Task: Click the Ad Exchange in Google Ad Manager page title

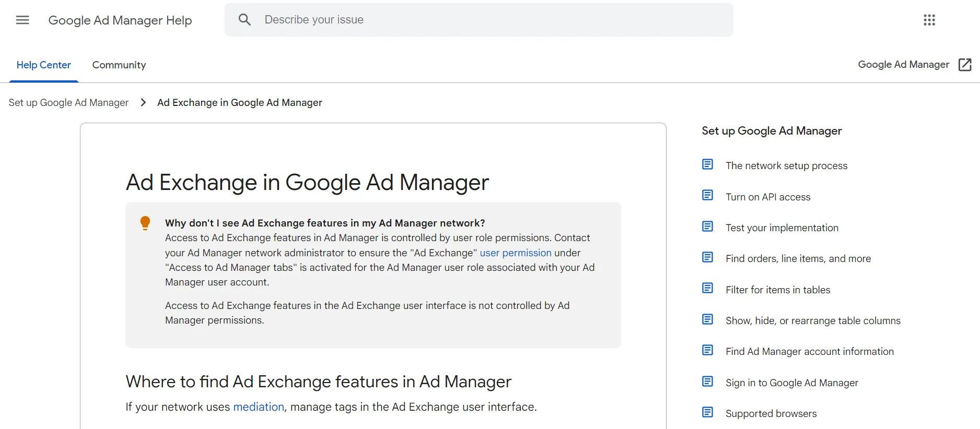Action: click(307, 183)
